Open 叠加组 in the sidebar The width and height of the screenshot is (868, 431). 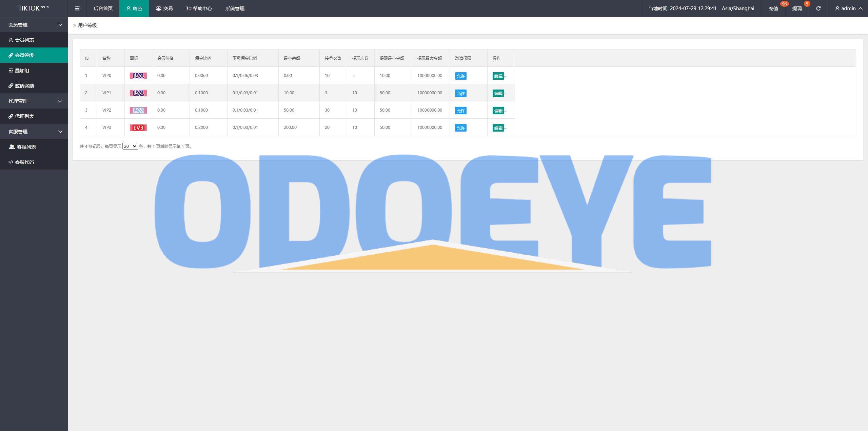34,71
